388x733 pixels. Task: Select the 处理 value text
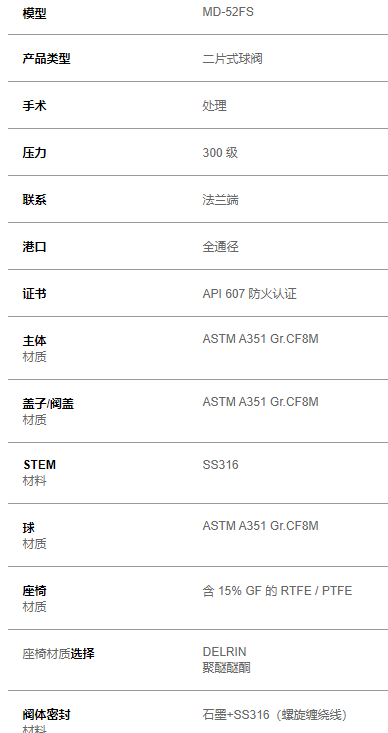(x=215, y=106)
